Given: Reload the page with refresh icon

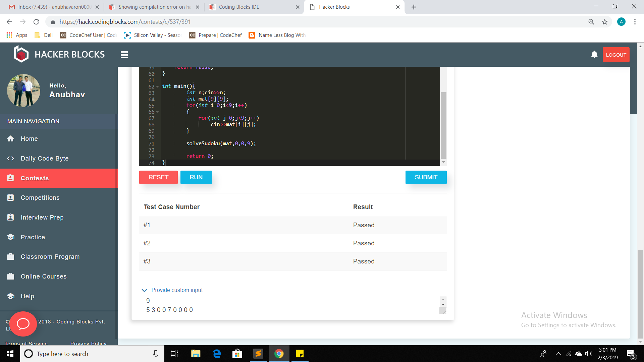Looking at the screenshot, I should [x=36, y=22].
